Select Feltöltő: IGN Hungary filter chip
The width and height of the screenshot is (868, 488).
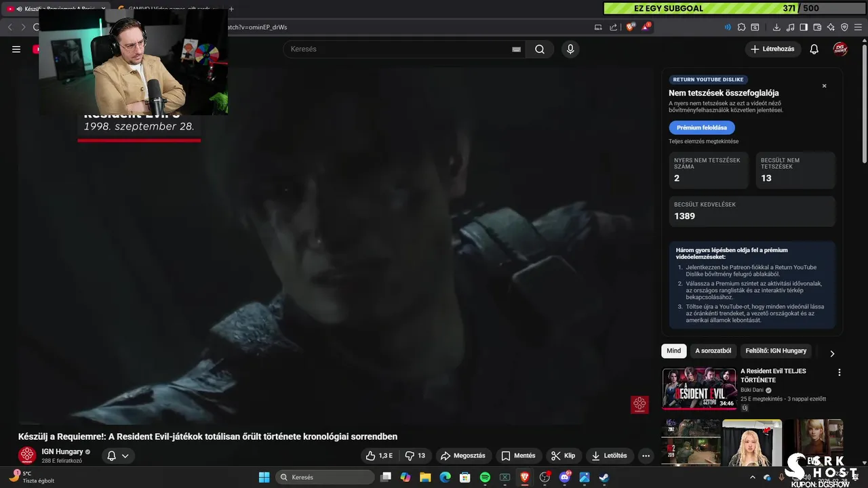[x=776, y=351]
